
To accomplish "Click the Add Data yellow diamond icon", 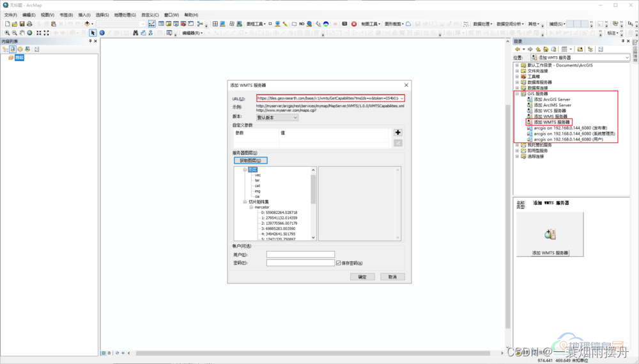I will tap(87, 24).
